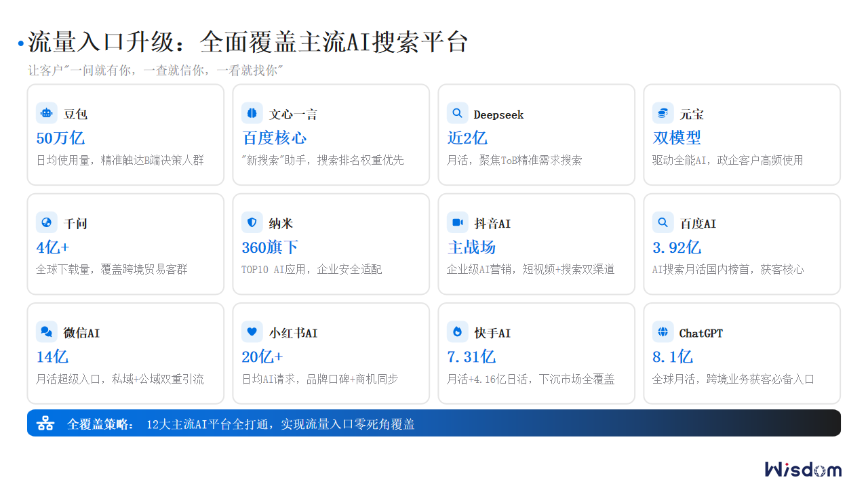Select the flame icon next to 快手AI
This screenshot has width=868, height=488.
coord(458,332)
